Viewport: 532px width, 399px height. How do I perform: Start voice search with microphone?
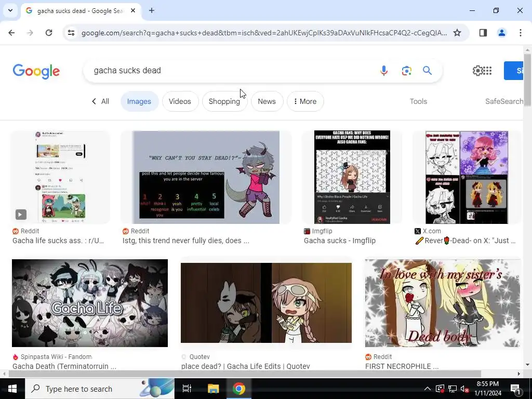point(384,71)
